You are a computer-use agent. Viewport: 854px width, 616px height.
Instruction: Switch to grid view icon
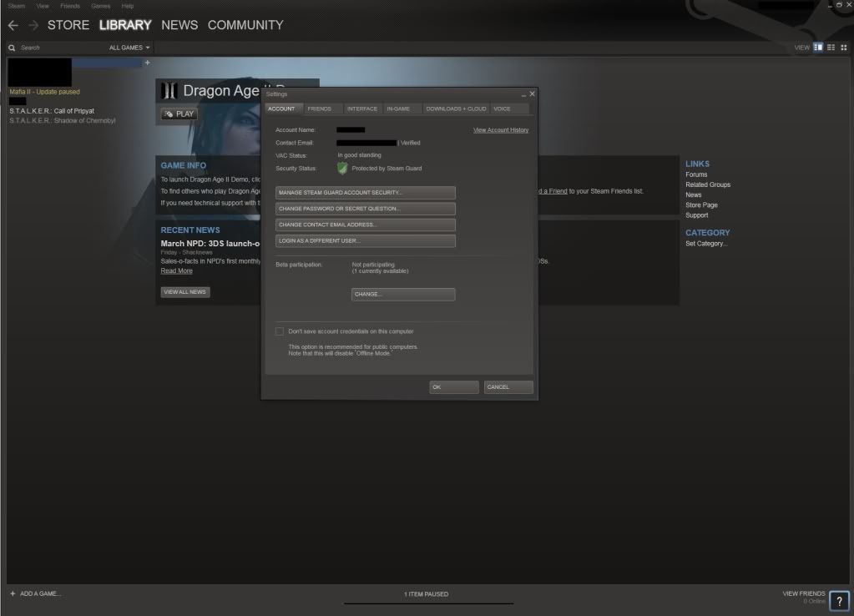pos(844,48)
